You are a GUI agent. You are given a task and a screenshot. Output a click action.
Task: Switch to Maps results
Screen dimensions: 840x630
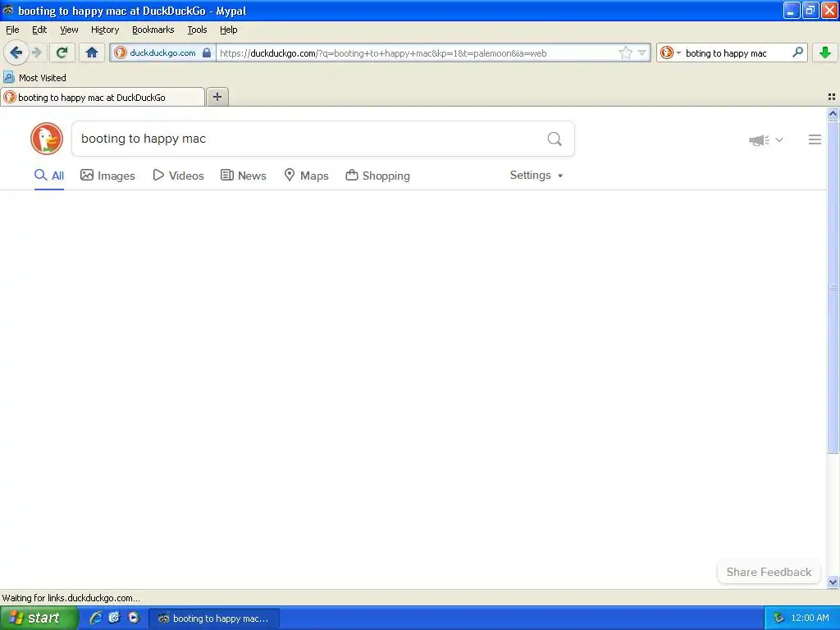tap(306, 176)
